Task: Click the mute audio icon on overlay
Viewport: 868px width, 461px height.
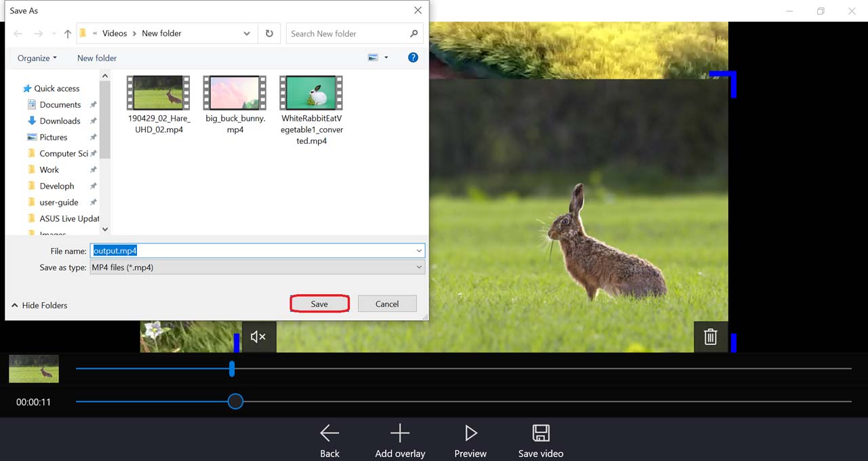Action: (258, 337)
